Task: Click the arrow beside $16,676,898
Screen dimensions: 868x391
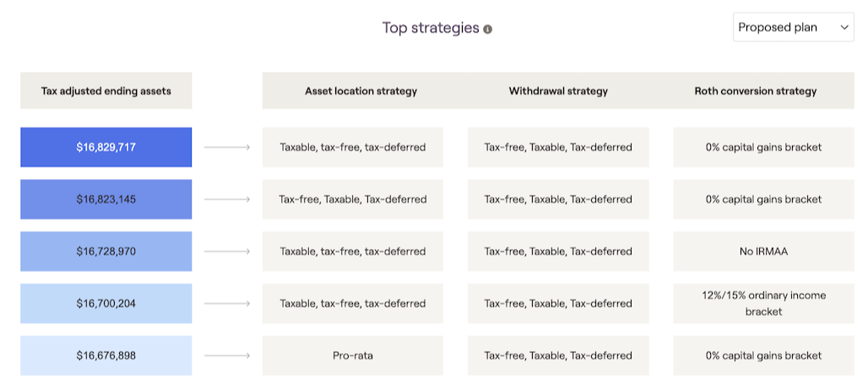Action: tap(227, 356)
